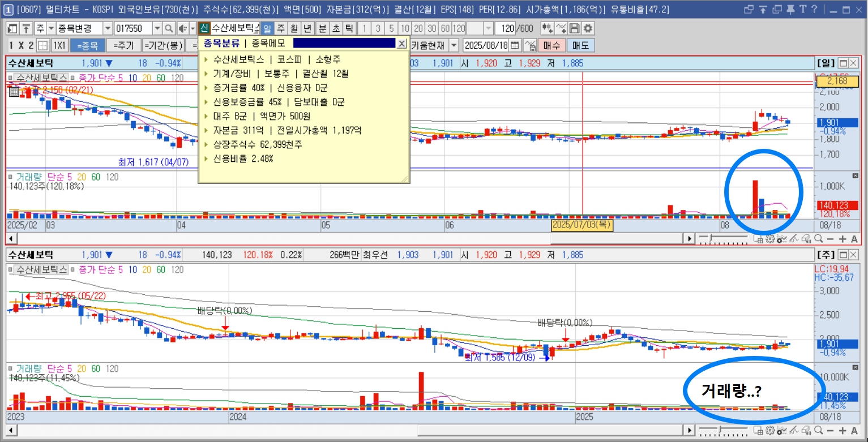Click the speaker sound icon
Viewport: 868px width, 442px height.
tap(183, 28)
